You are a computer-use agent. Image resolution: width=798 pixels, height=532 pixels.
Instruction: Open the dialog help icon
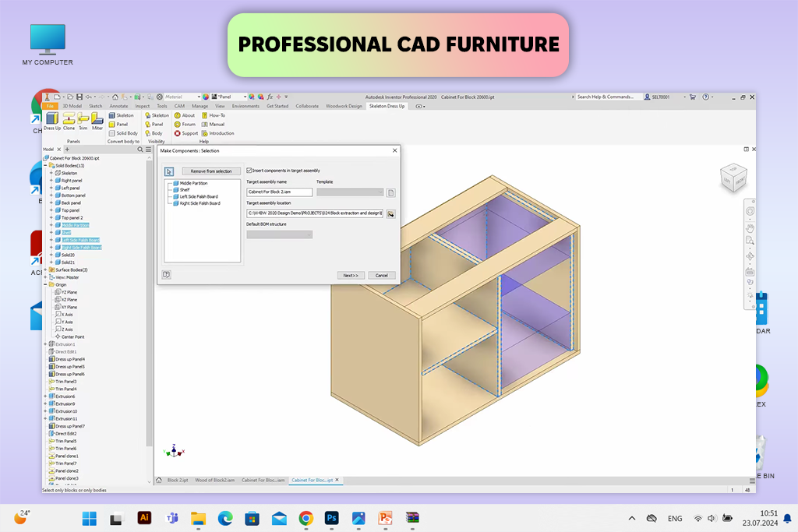pyautogui.click(x=167, y=275)
